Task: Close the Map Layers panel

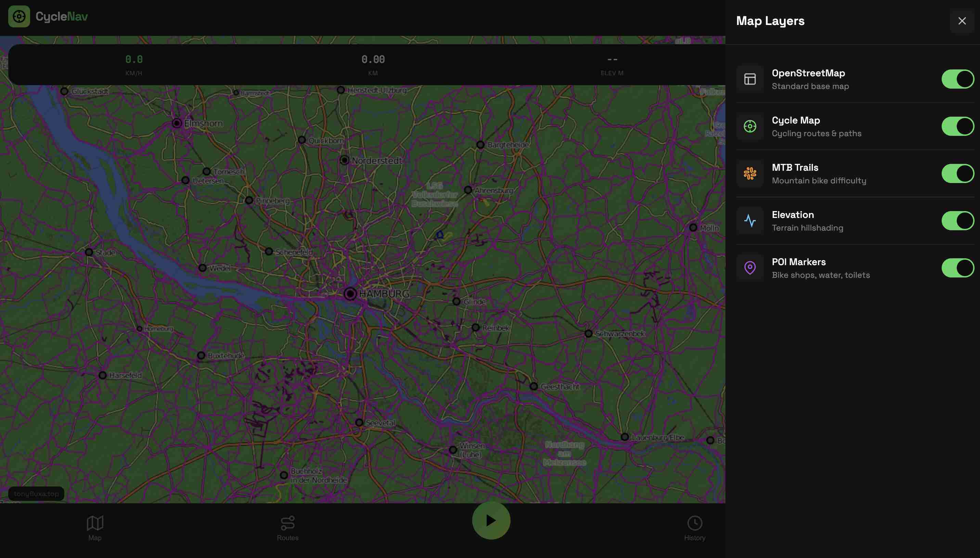Action: 962,21
